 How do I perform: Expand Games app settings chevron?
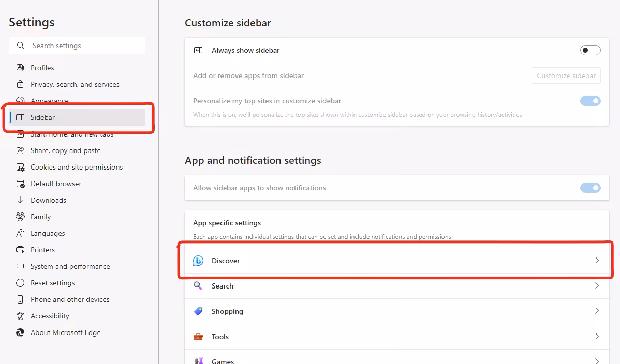597,360
